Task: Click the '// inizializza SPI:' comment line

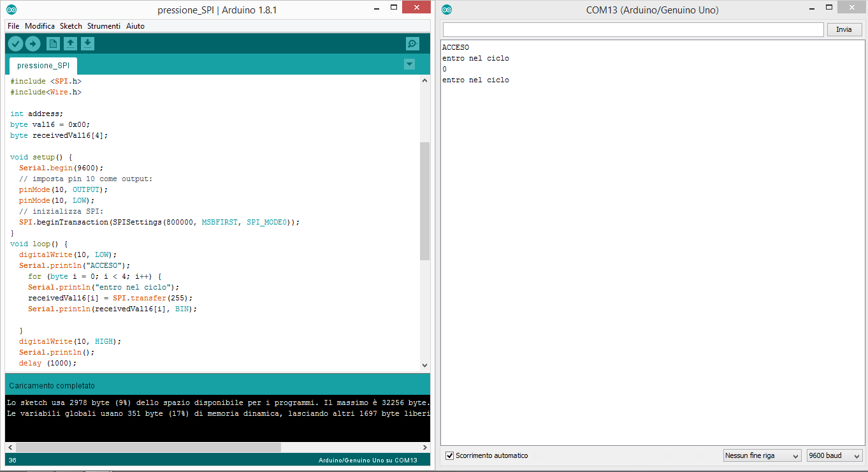Action: pyautogui.click(x=61, y=211)
